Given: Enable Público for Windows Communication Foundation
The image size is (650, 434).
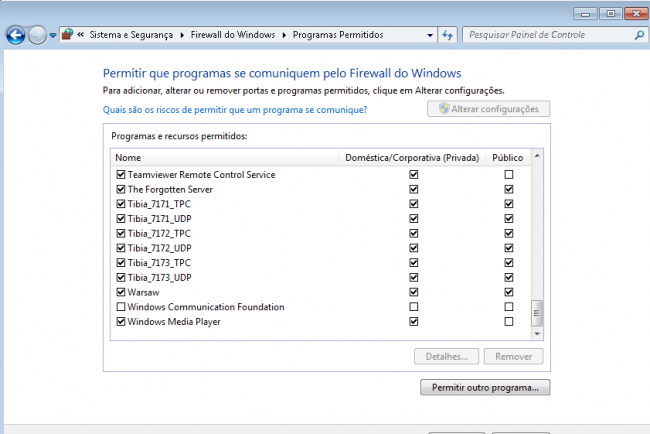Looking at the screenshot, I should [x=509, y=307].
